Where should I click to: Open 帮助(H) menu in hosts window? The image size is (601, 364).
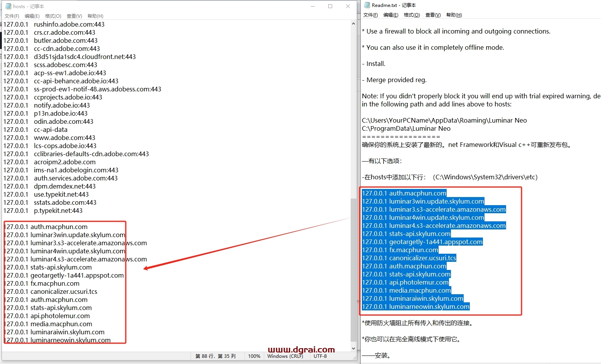(x=95, y=16)
